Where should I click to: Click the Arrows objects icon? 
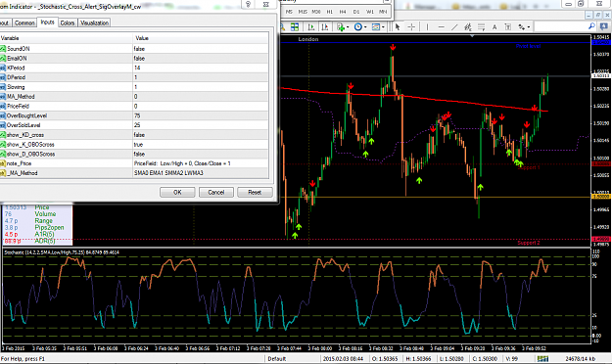click(x=522, y=27)
